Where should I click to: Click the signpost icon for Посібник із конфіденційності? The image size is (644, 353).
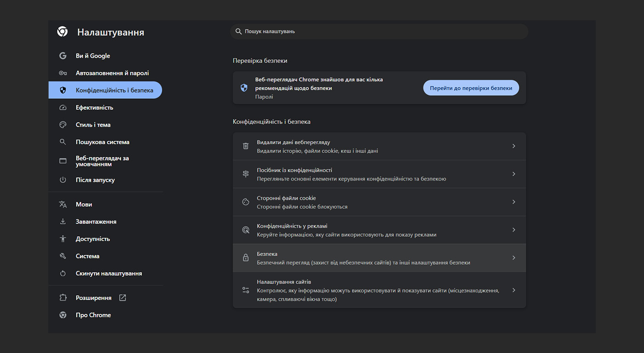[x=246, y=174]
